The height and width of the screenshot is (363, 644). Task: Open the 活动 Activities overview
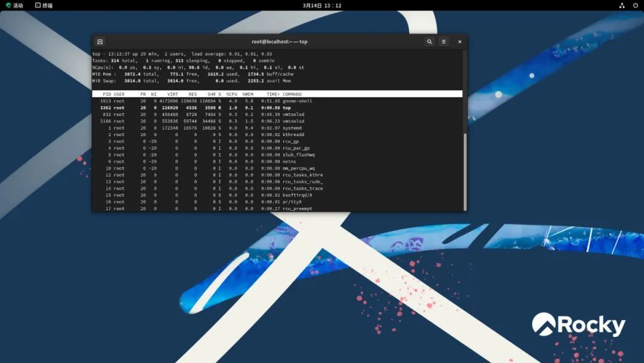point(14,5)
